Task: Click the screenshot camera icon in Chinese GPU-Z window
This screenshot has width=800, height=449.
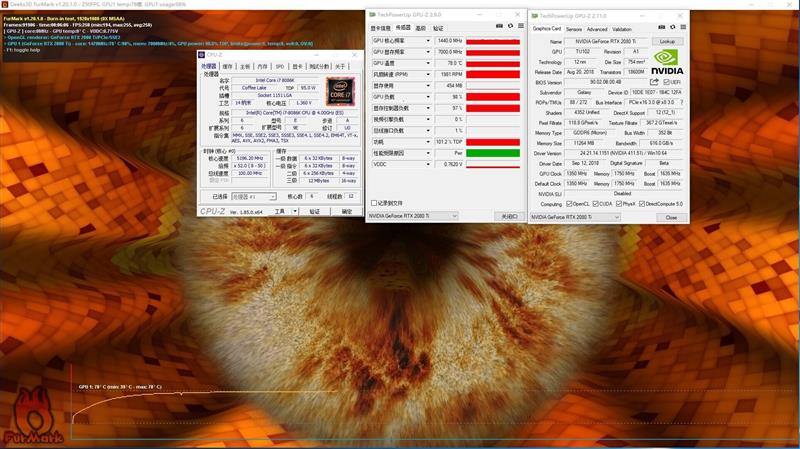Action: coord(499,26)
